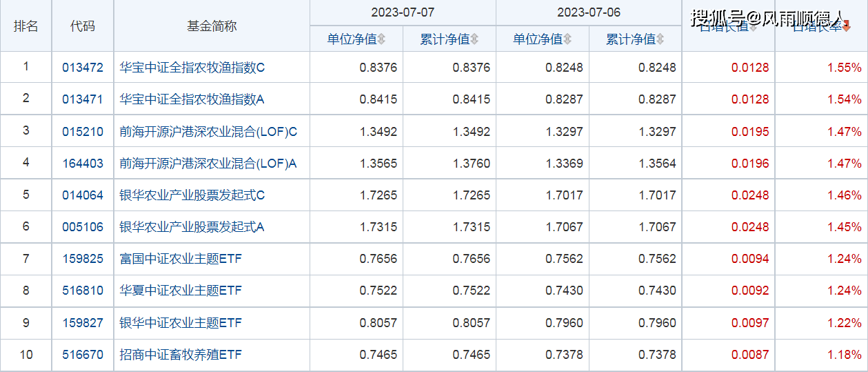868x372 pixels.
Task: Open fund code 516670 link
Action: click(x=83, y=355)
